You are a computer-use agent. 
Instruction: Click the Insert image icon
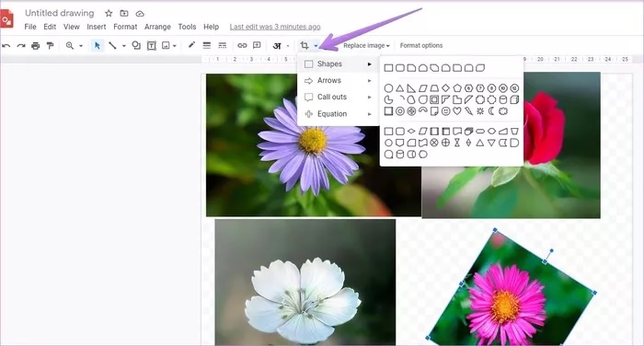click(x=166, y=46)
